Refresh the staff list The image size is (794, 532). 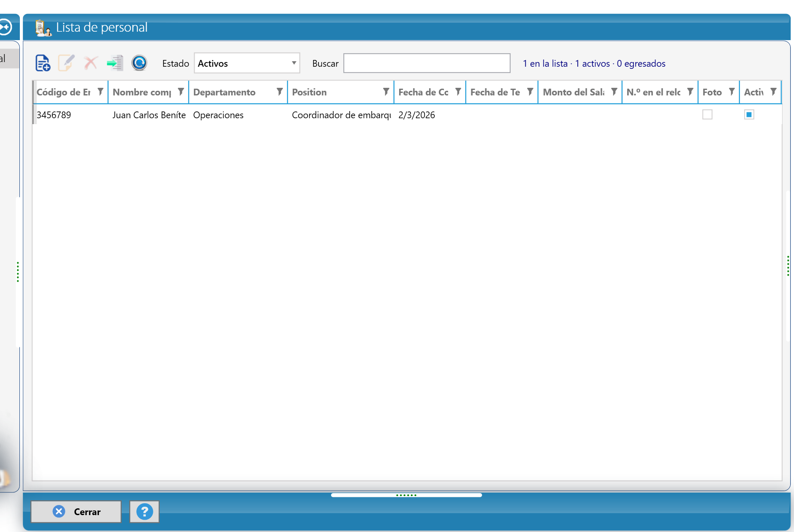coord(139,63)
